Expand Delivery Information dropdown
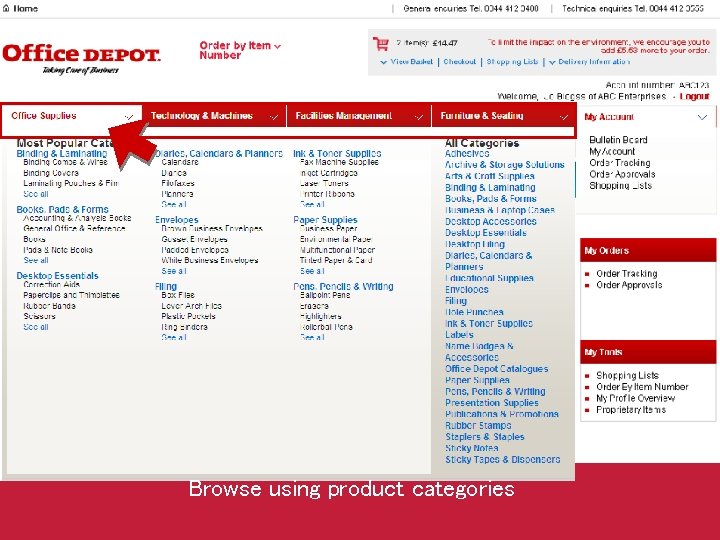This screenshot has height=540, width=720. [589, 62]
